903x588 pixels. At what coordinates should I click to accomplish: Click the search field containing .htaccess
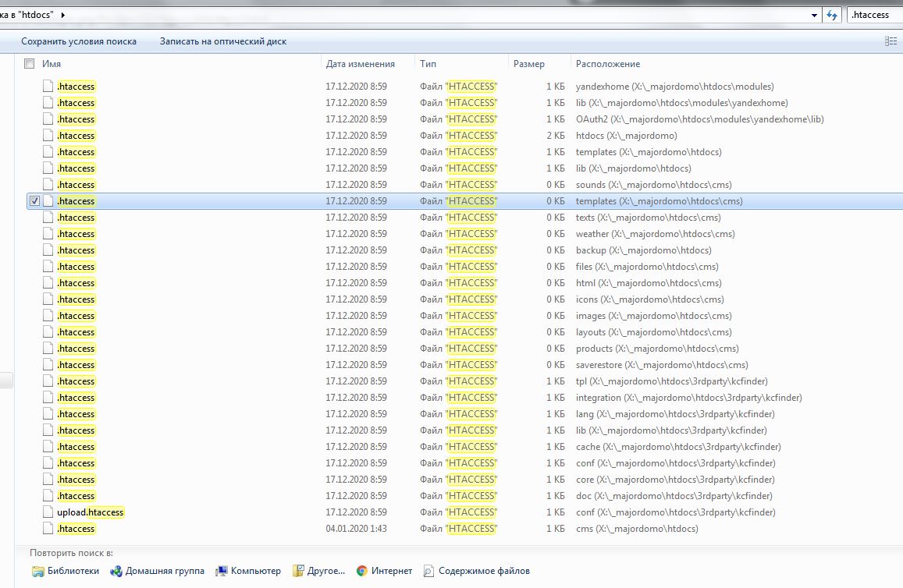[873, 15]
